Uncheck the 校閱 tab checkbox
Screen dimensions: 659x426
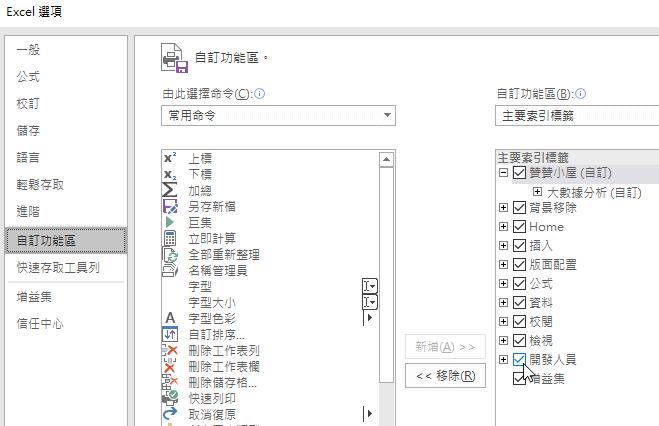[519, 321]
